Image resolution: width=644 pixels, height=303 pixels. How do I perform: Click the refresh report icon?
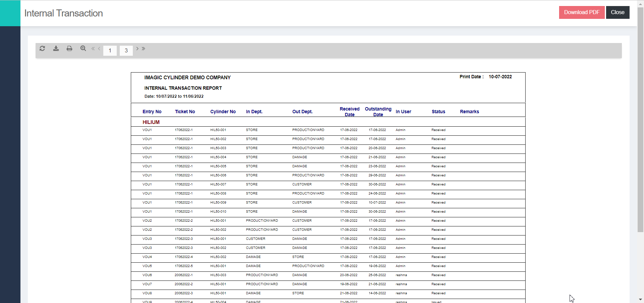[42, 48]
